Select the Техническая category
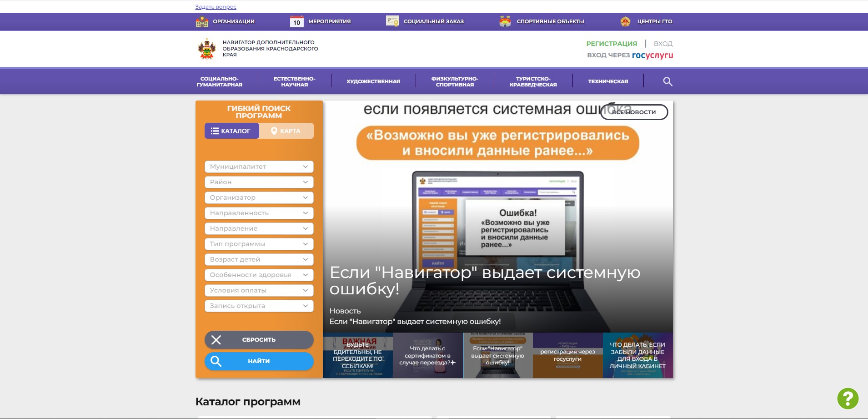 608,81
